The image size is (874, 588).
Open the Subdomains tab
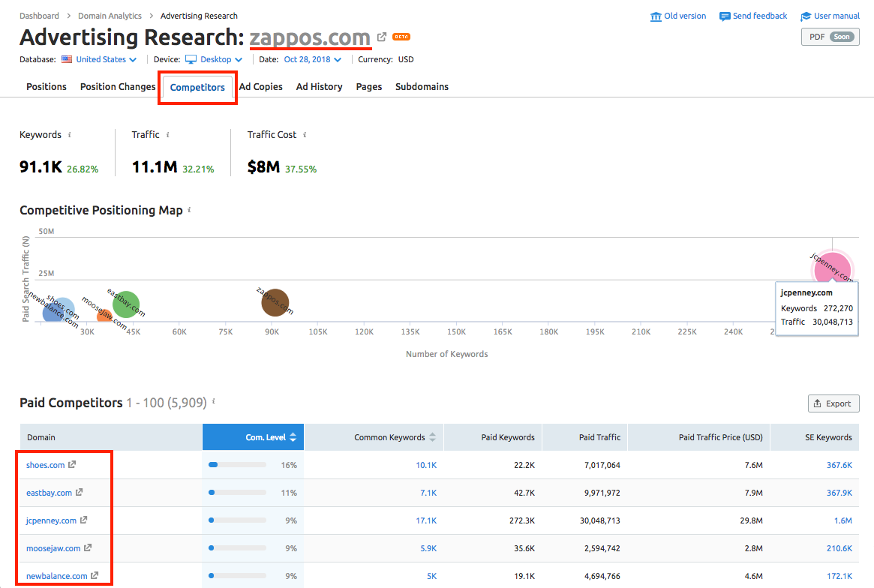coord(422,86)
